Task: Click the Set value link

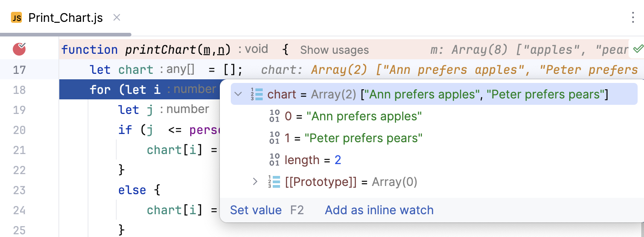Action: tap(256, 210)
